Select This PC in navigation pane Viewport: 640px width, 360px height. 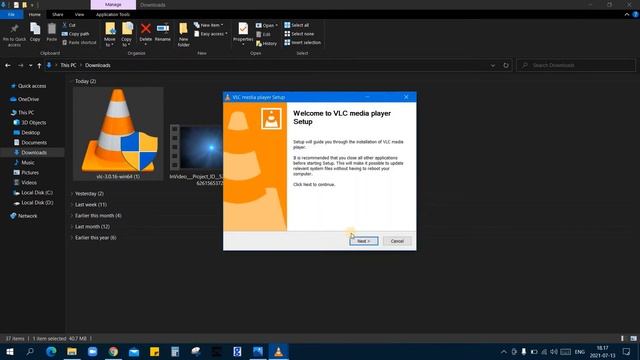click(26, 113)
